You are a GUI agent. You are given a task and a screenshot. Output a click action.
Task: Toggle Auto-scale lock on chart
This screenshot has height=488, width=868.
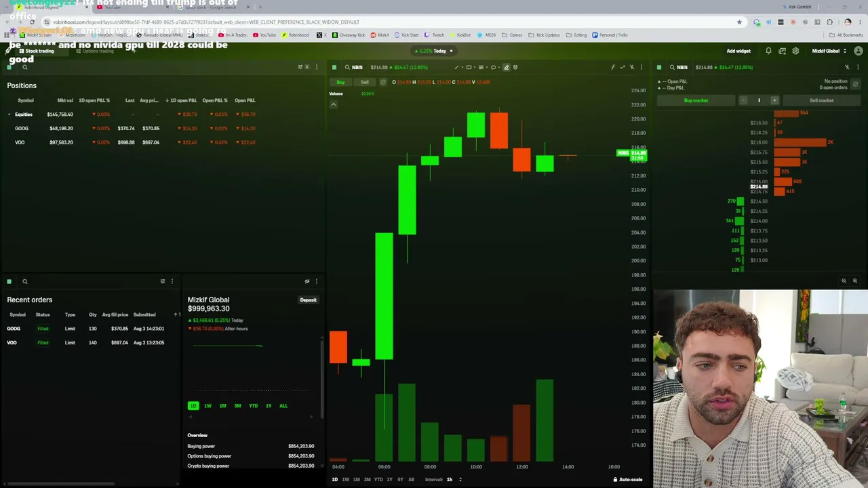tap(628, 479)
